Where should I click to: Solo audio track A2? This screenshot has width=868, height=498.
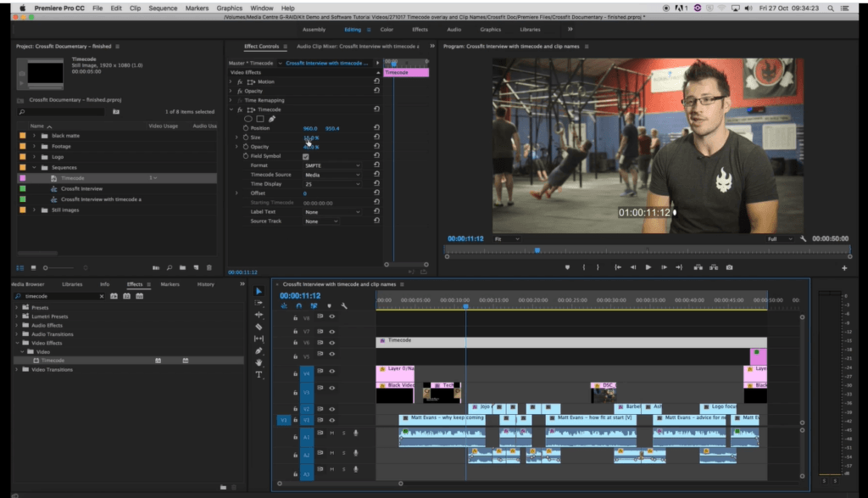(344, 453)
